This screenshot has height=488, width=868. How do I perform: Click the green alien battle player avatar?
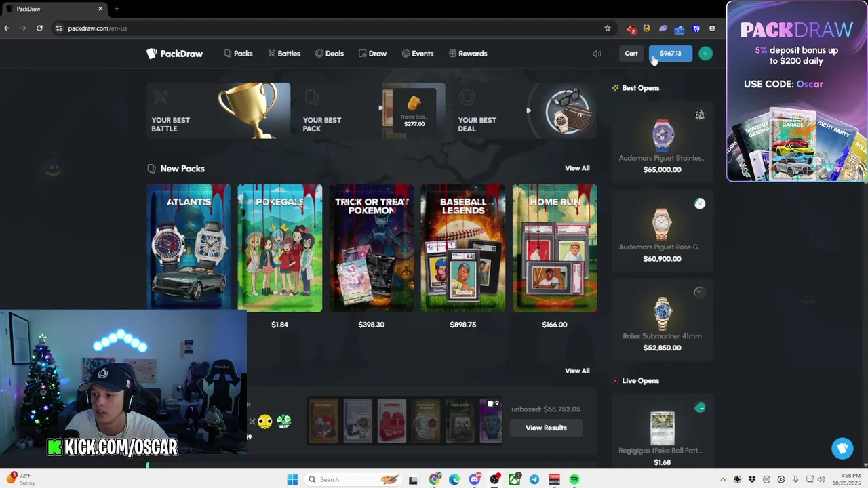point(283,422)
